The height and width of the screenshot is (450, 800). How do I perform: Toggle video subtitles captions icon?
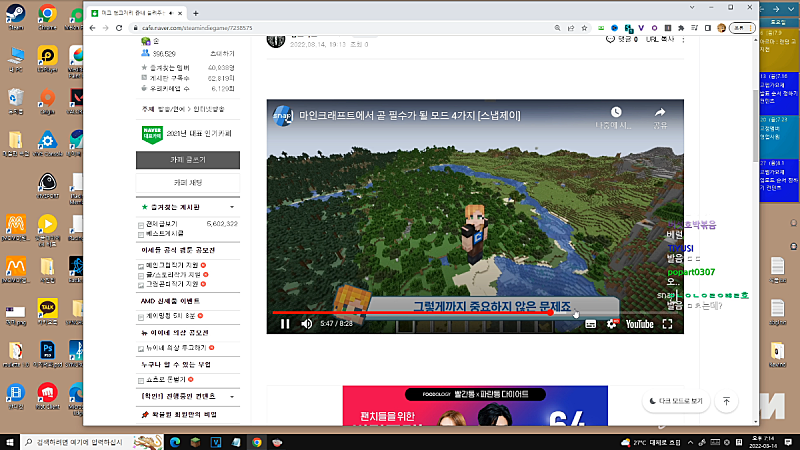(x=590, y=324)
